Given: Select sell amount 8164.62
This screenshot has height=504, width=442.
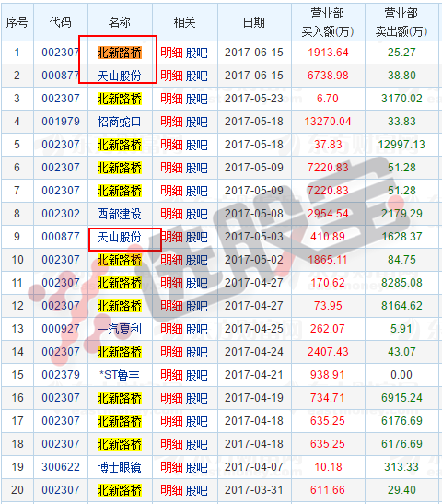Looking at the screenshot, I should click(401, 306).
